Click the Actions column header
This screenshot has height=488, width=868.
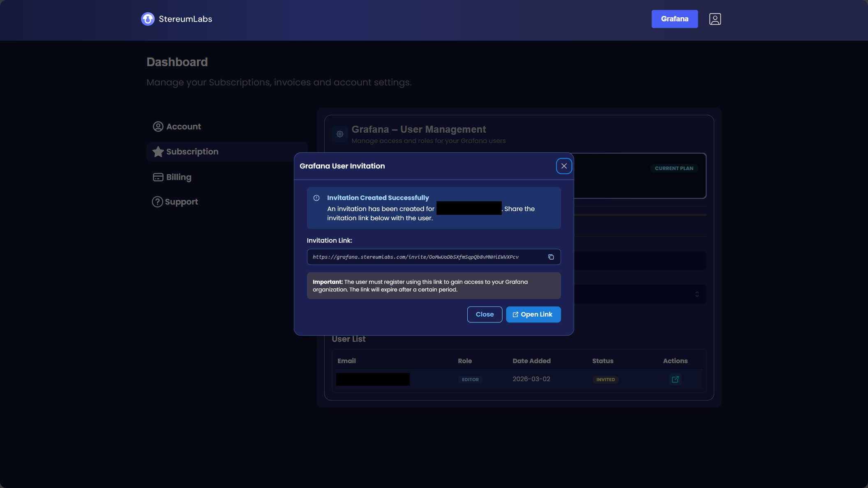[x=675, y=361]
